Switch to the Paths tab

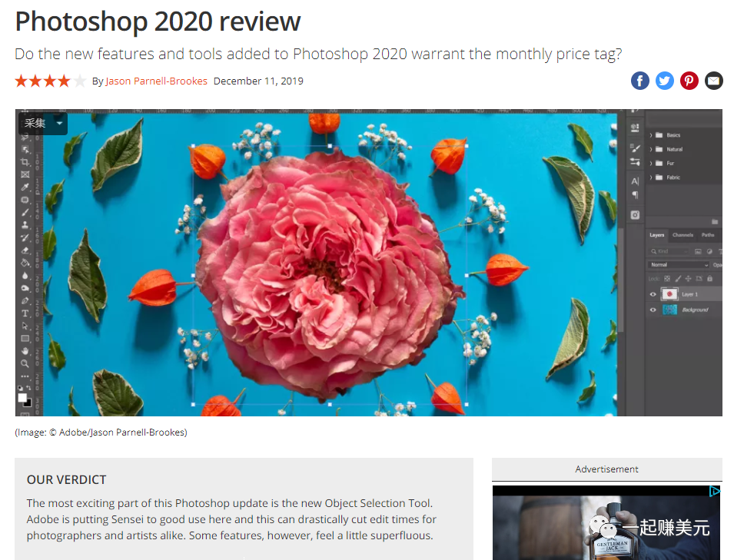[x=708, y=235]
